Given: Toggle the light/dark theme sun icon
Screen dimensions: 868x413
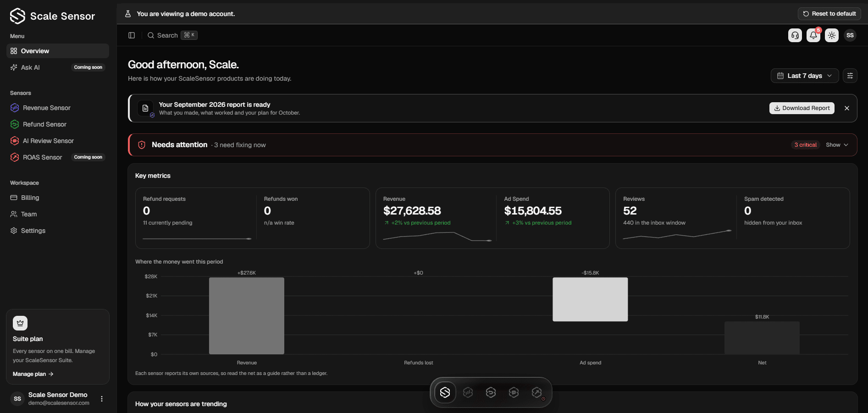Looking at the screenshot, I should 832,35.
